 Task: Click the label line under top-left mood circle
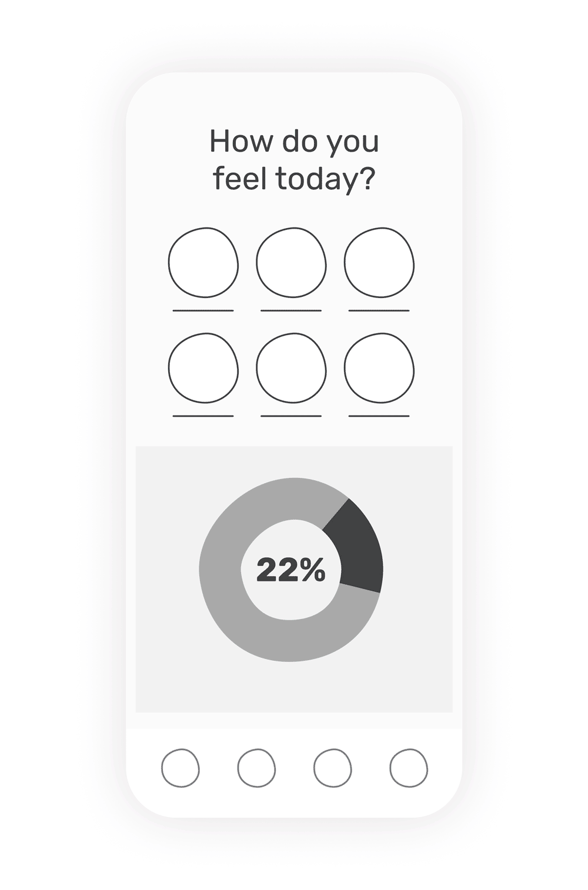pyautogui.click(x=203, y=310)
